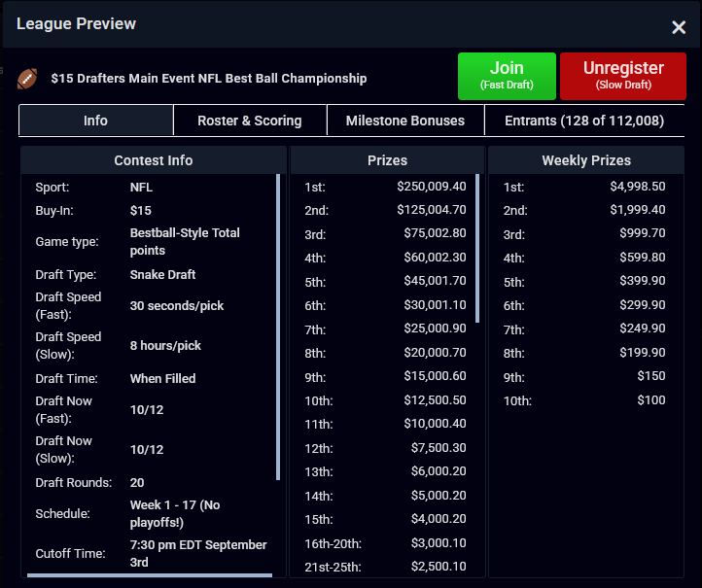
Task: Join the Fast Draft
Action: (507, 76)
